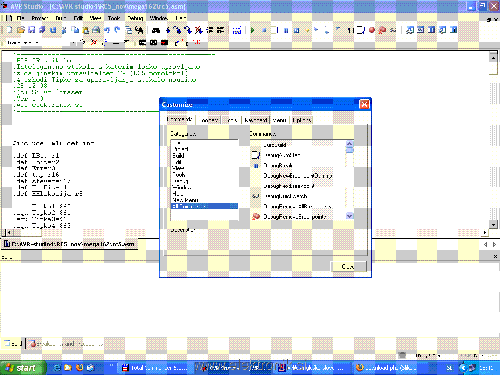Click the Cut scissors icon

pos(64,30)
